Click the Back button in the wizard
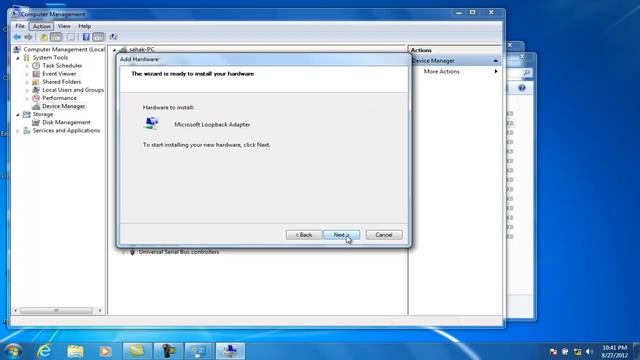Screen dimensions: 640x360 pyautogui.click(x=304, y=235)
